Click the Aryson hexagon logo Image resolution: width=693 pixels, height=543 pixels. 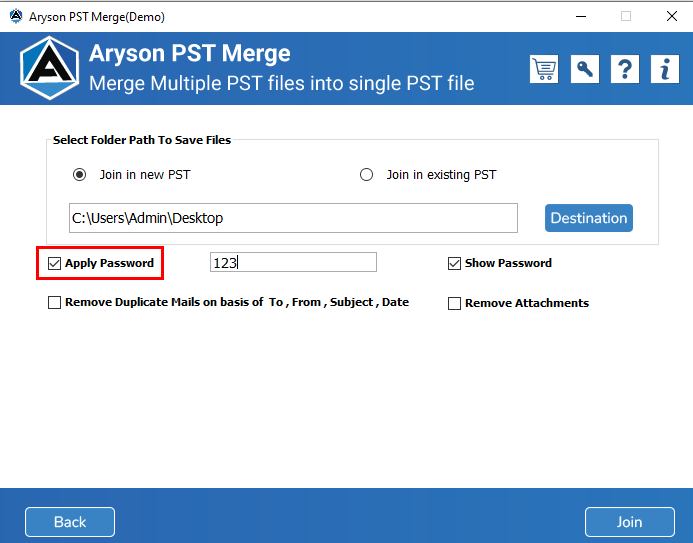(50, 68)
